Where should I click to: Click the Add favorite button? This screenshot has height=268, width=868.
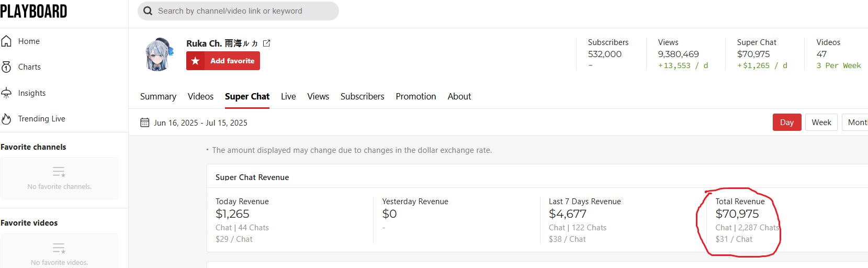pyautogui.click(x=223, y=61)
